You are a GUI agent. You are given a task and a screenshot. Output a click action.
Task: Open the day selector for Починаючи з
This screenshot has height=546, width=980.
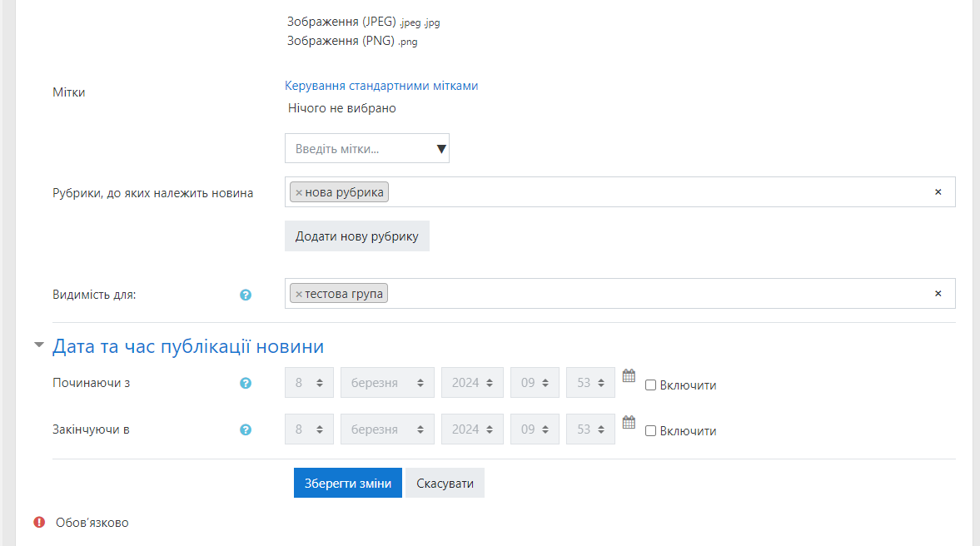point(310,382)
